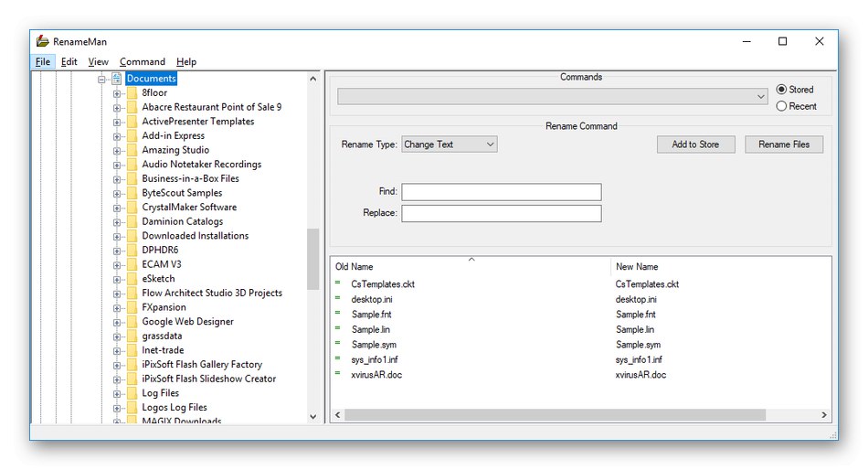
Task: Click status icon beside sys_info1.inf
Action: 337,358
